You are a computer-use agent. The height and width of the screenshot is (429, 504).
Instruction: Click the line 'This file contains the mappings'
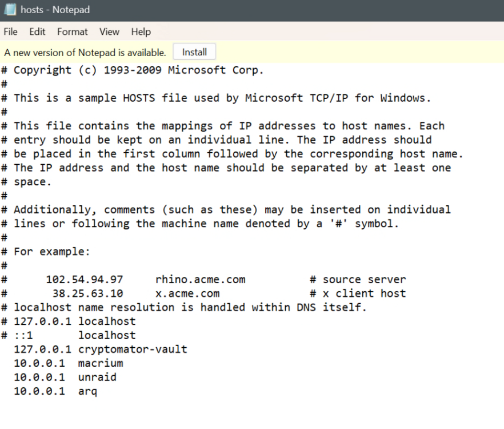(x=223, y=126)
